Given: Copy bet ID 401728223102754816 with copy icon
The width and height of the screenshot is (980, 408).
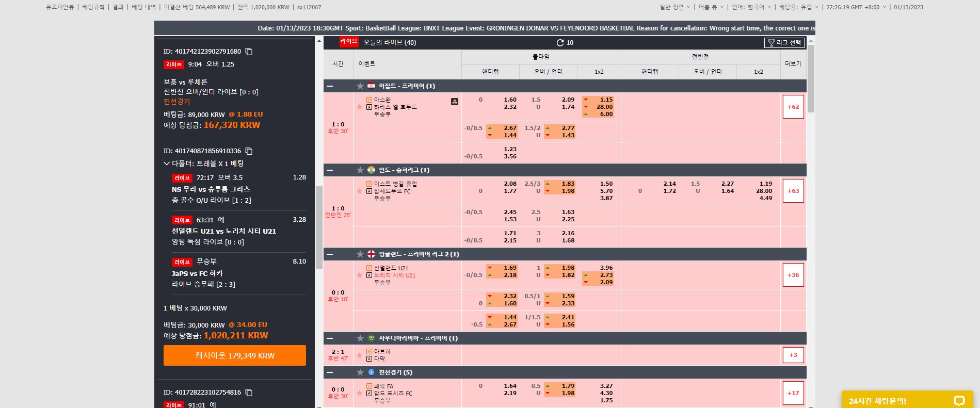Looking at the screenshot, I should click(249, 393).
